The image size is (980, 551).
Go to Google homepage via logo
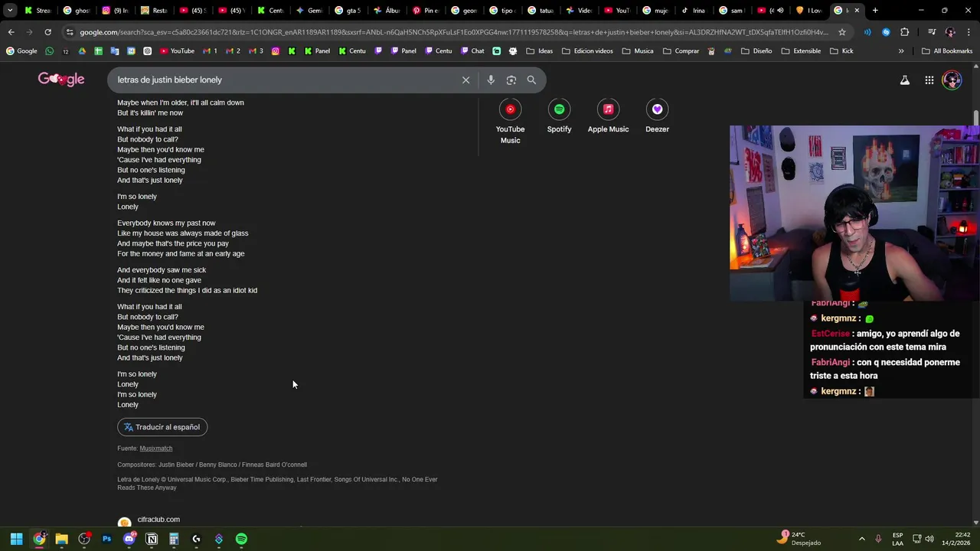(61, 80)
